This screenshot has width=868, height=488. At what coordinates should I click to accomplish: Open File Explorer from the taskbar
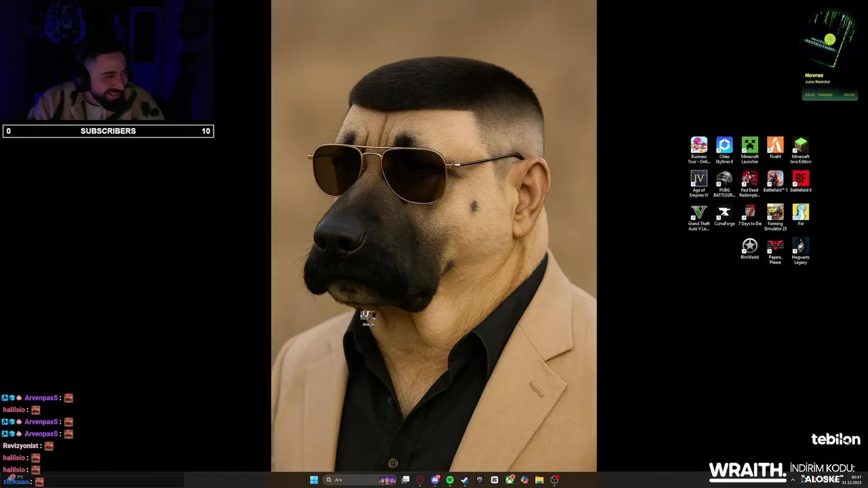coord(539,480)
